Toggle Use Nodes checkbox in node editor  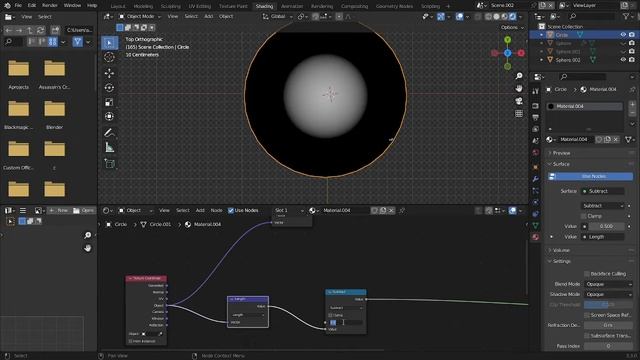pos(231,211)
